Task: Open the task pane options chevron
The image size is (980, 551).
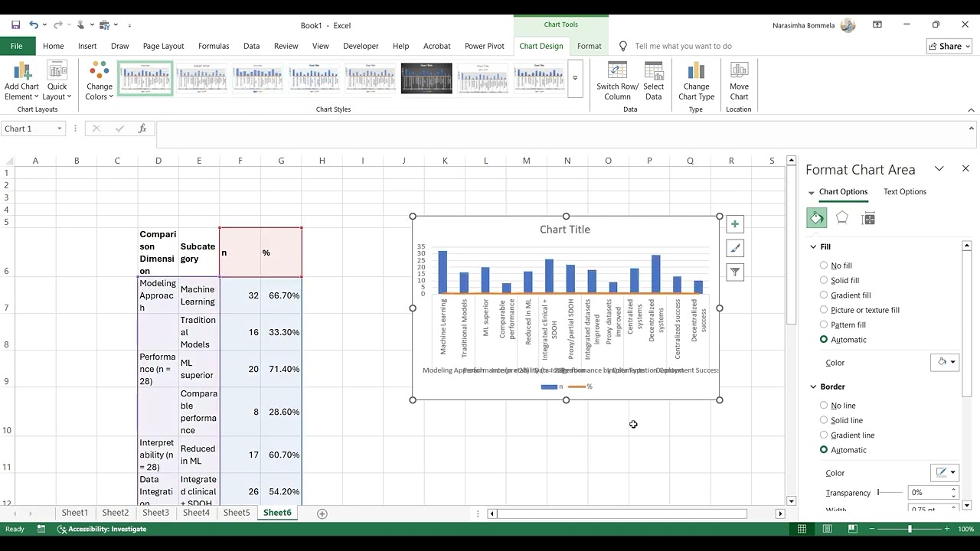Action: pos(939,168)
